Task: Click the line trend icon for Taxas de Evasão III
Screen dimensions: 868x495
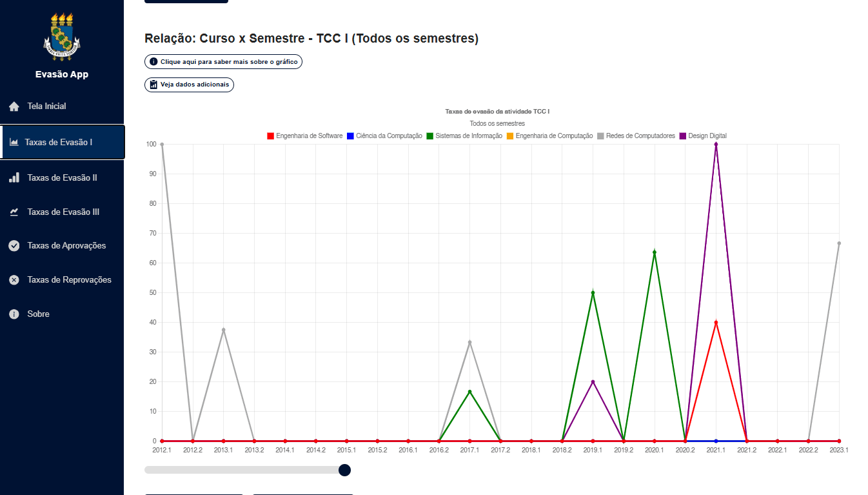Action: (x=14, y=212)
